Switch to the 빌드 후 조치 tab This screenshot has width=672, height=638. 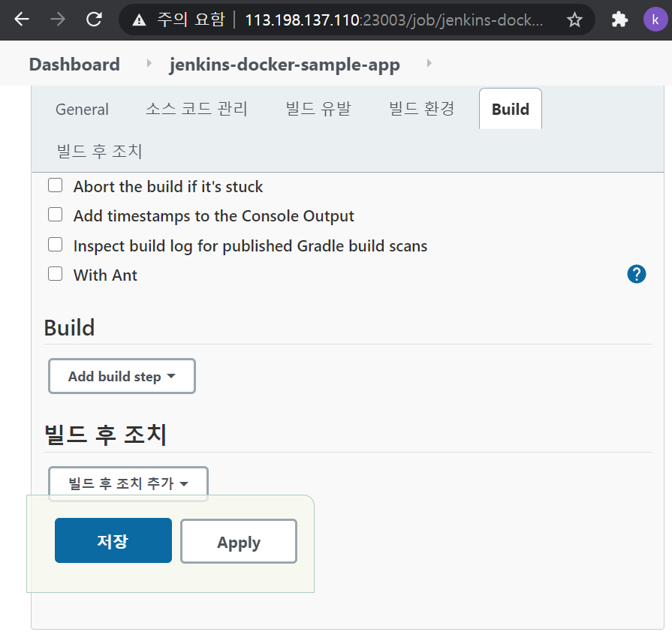click(99, 152)
